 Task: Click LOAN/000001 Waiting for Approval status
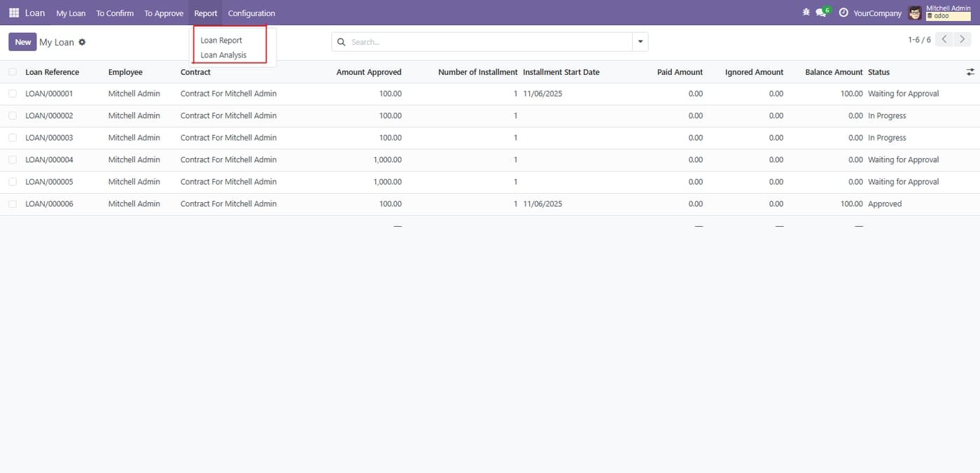[x=903, y=94]
